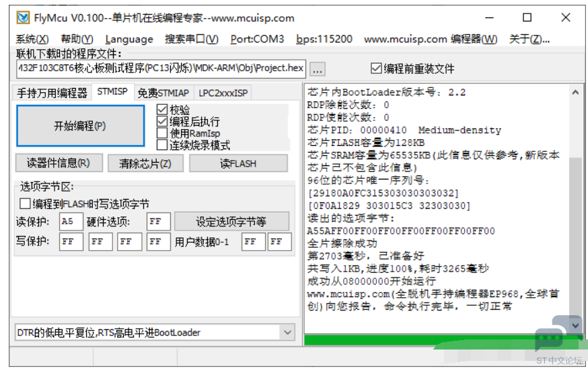Click 读器件信息(R) button
Image resolution: width=588 pixels, height=371 pixels.
[59, 163]
